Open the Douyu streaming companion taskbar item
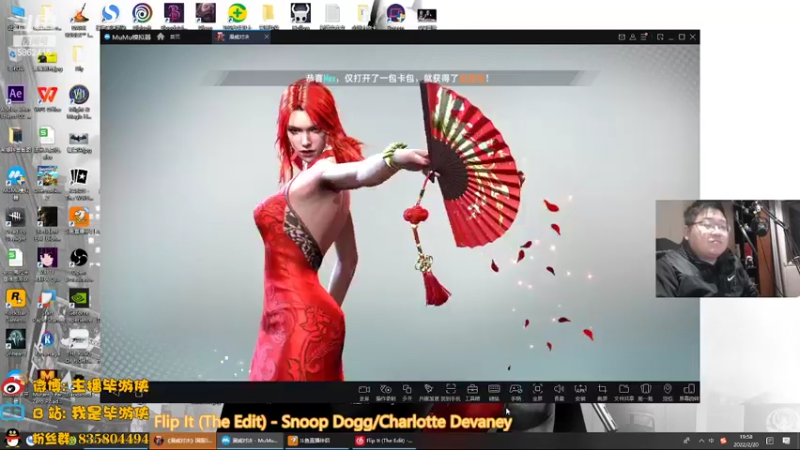Screen dimensions: 800x450 coord(317,440)
